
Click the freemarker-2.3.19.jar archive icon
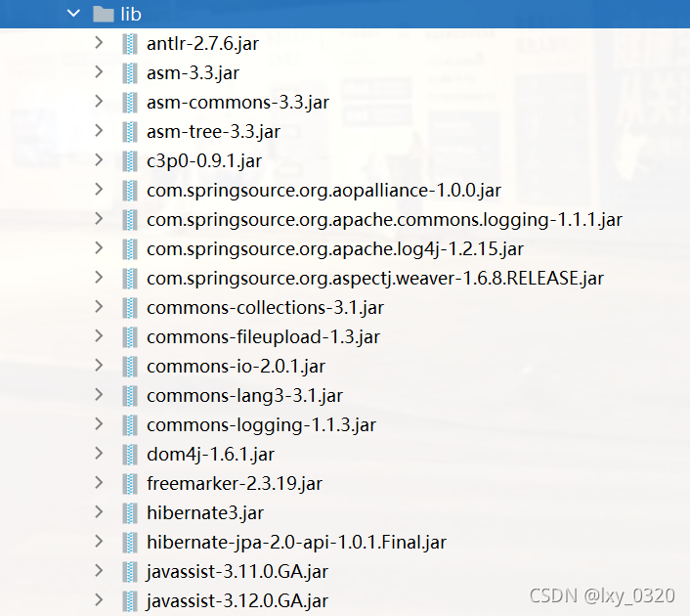130,483
